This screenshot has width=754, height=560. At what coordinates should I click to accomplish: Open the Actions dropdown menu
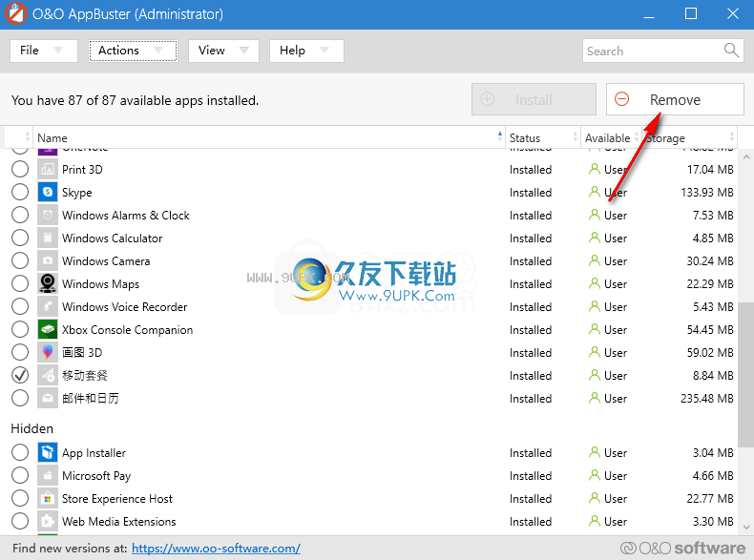(133, 51)
